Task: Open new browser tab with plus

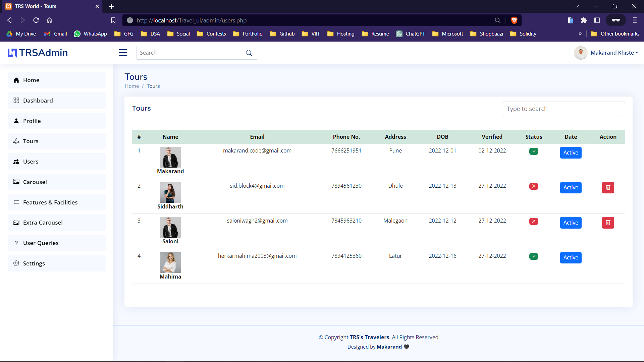Action: [112, 6]
